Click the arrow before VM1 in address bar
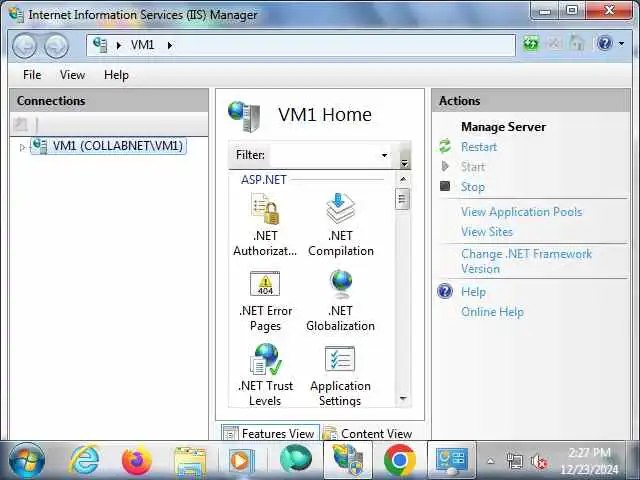 pos(119,45)
